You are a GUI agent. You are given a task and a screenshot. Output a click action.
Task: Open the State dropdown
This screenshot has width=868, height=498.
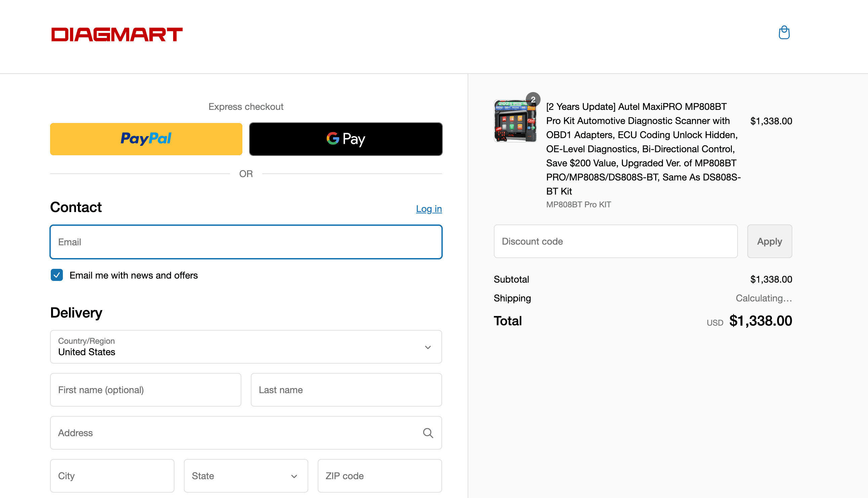tap(246, 476)
